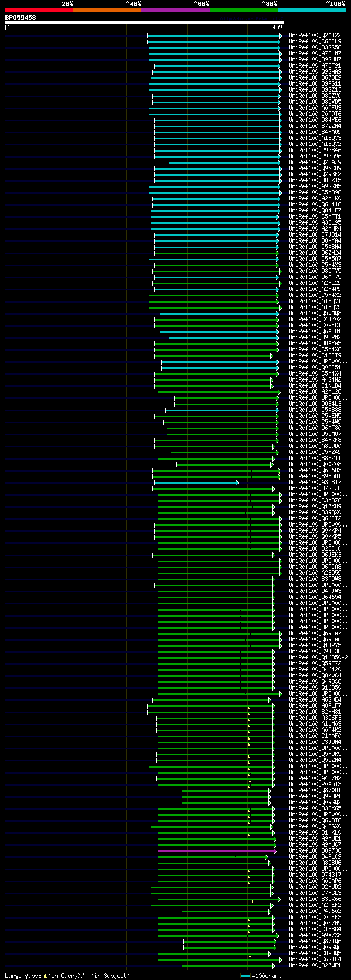The height and width of the screenshot is (980, 351).
Task: Select the UniRef100_Q84YE6 label
Action: pos(315,120)
